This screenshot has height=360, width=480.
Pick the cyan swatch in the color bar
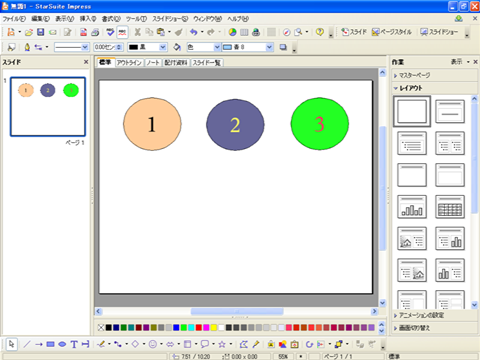click(191, 328)
